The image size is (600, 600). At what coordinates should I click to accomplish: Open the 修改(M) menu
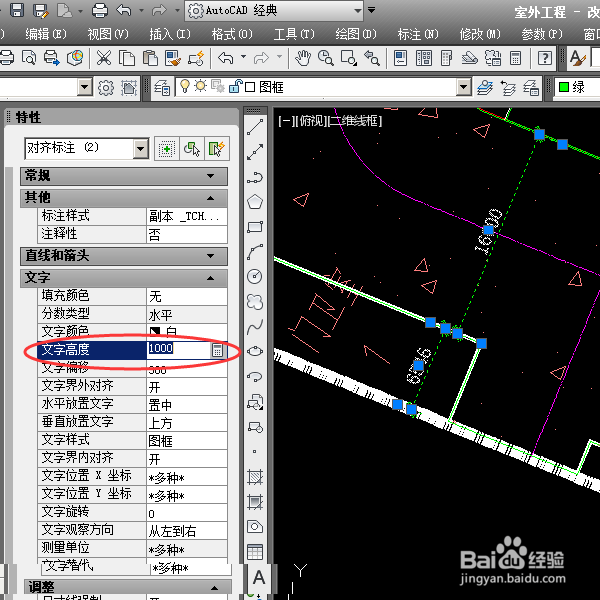[x=480, y=34]
